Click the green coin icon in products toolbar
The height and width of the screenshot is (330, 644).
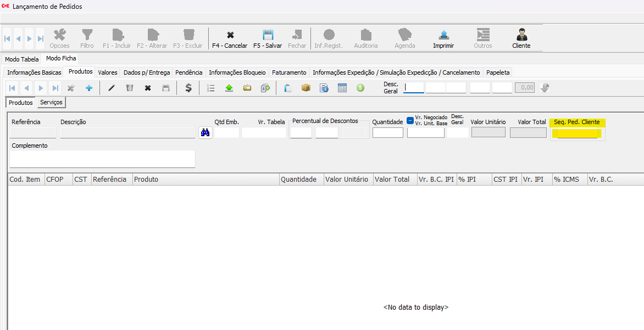360,88
